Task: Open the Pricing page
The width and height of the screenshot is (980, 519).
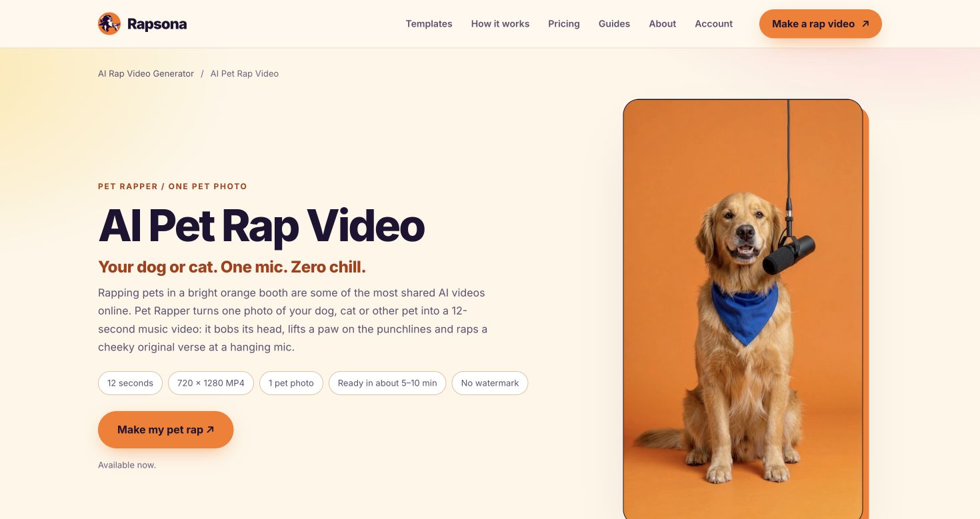Action: pos(564,24)
